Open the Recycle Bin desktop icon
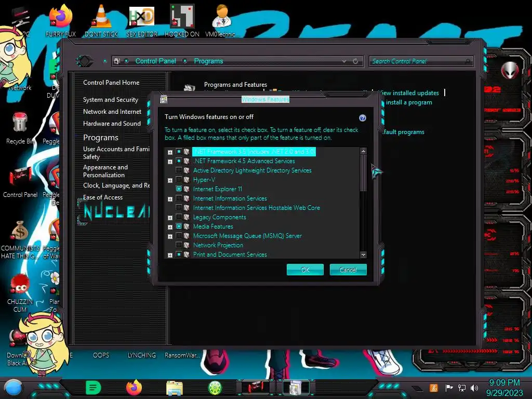Viewport: 532px width, 399px height. [20, 128]
